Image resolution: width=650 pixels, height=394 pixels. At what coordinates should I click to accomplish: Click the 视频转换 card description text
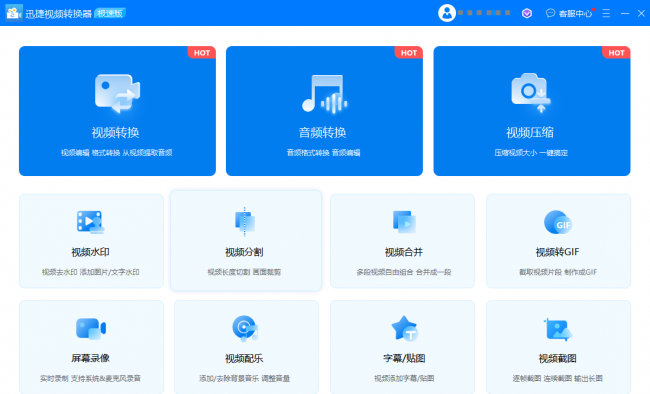click(116, 153)
